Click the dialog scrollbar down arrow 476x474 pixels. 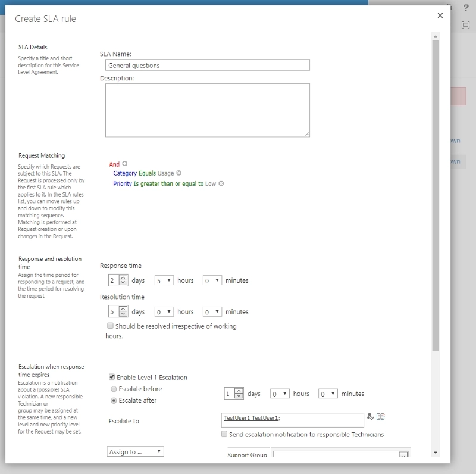coord(436,453)
